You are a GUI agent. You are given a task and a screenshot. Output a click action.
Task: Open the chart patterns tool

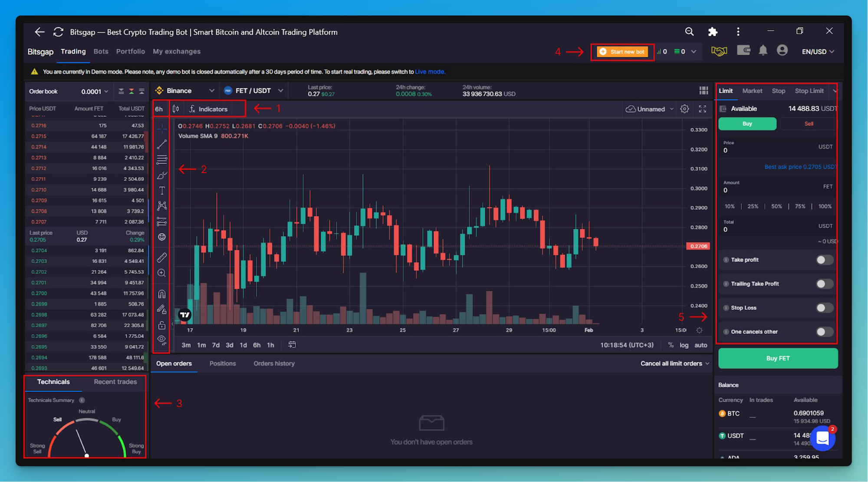click(x=161, y=206)
